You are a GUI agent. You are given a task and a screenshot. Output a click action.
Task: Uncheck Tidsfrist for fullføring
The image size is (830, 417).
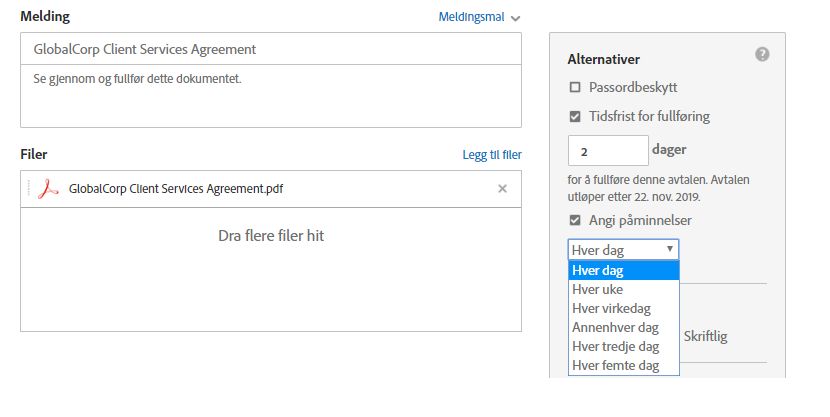575,116
